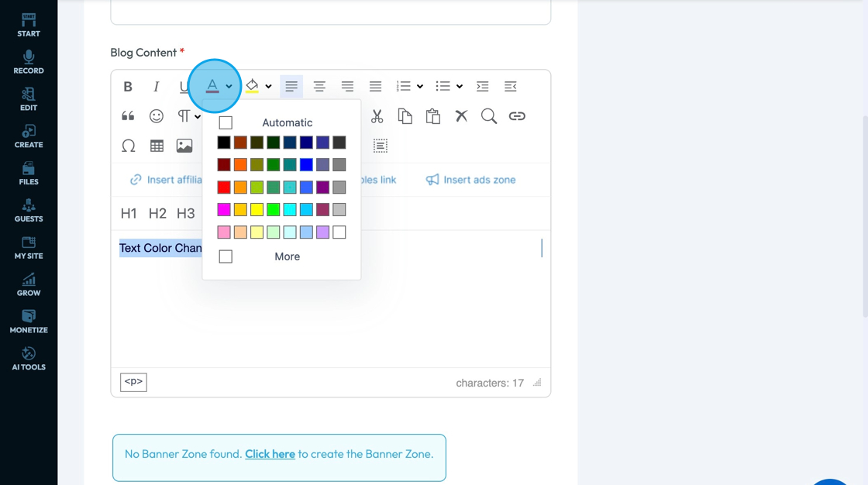Go to START in sidebar
This screenshot has width=868, height=485.
[29, 25]
